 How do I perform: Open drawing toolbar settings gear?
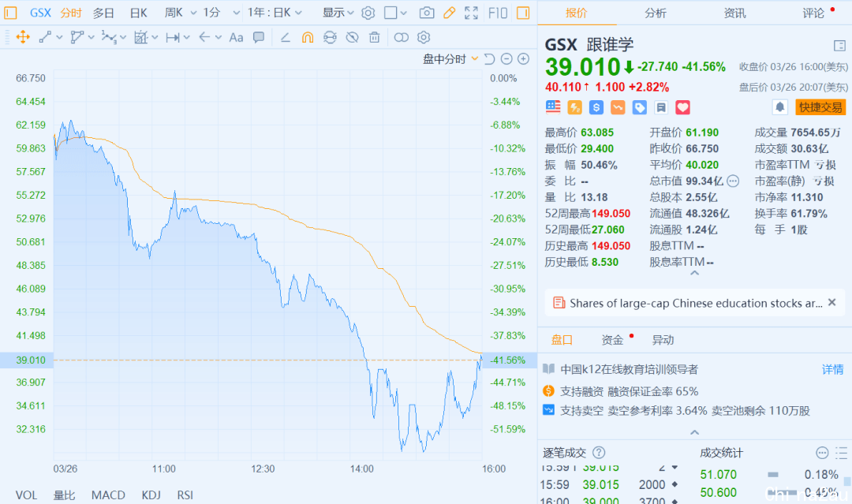point(424,37)
